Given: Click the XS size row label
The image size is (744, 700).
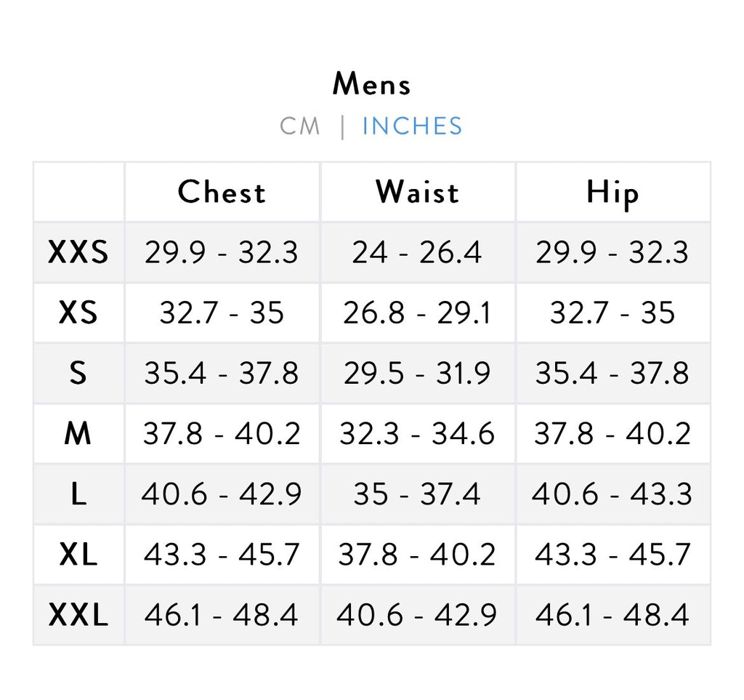Looking at the screenshot, I should tap(78, 313).
